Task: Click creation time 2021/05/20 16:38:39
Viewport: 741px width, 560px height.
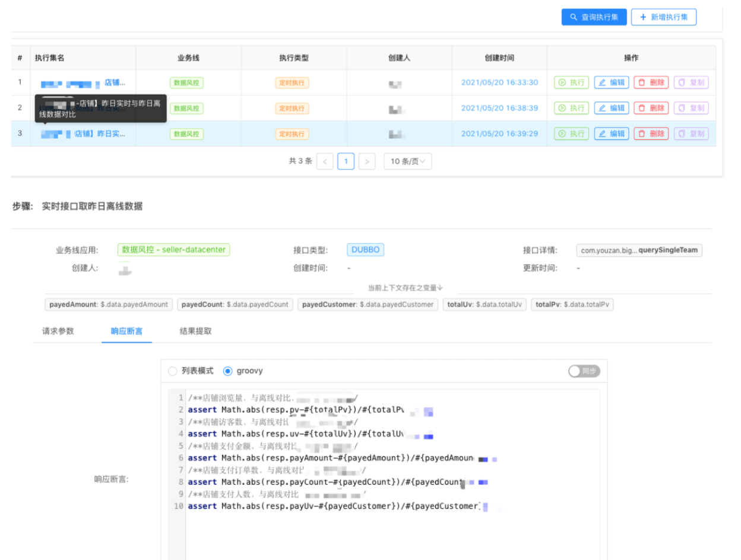Action: (x=499, y=108)
